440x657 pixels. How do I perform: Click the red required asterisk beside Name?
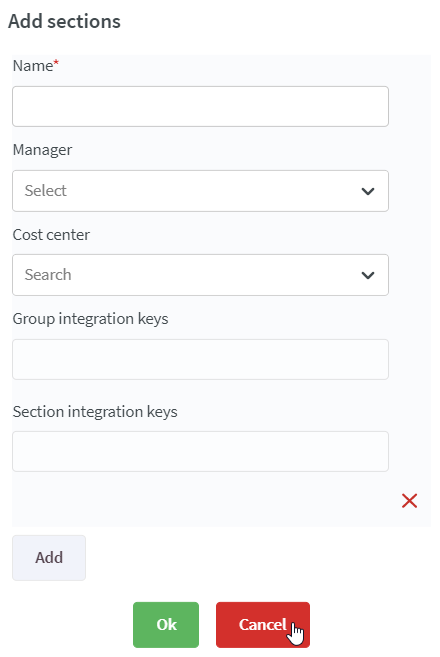pos(56,62)
